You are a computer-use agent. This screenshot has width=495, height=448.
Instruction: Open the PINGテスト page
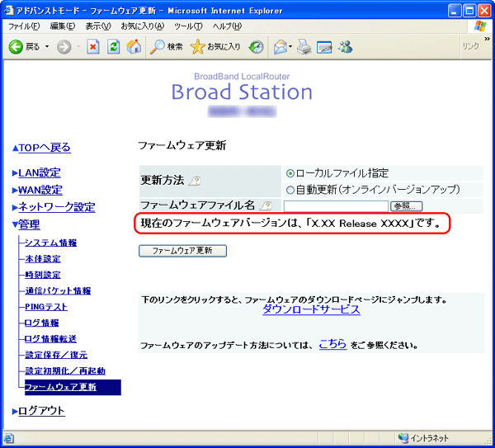[x=46, y=307]
